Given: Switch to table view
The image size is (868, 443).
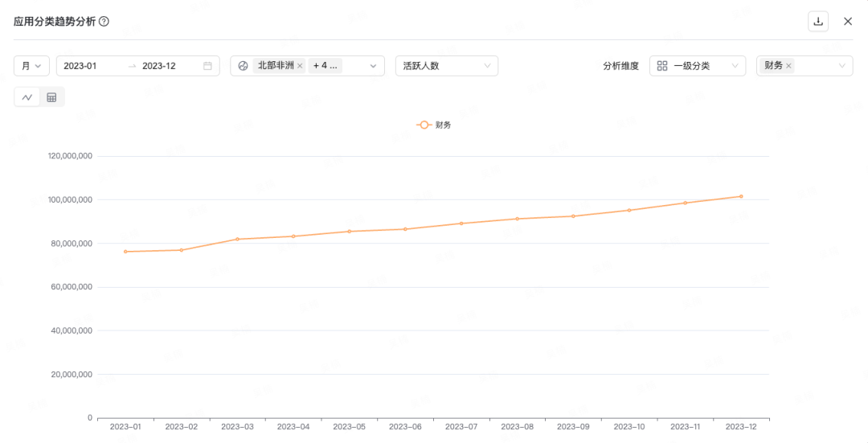Looking at the screenshot, I should pyautogui.click(x=51, y=97).
